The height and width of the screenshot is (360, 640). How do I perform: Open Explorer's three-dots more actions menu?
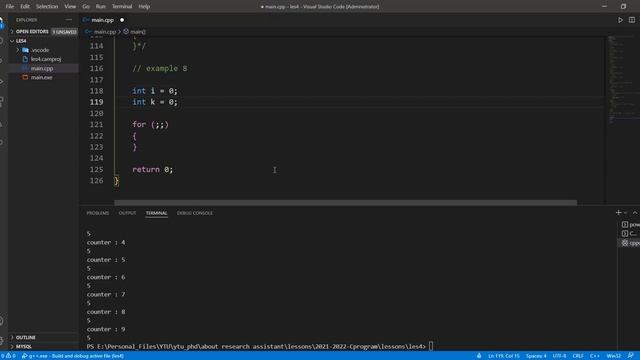[x=69, y=20]
